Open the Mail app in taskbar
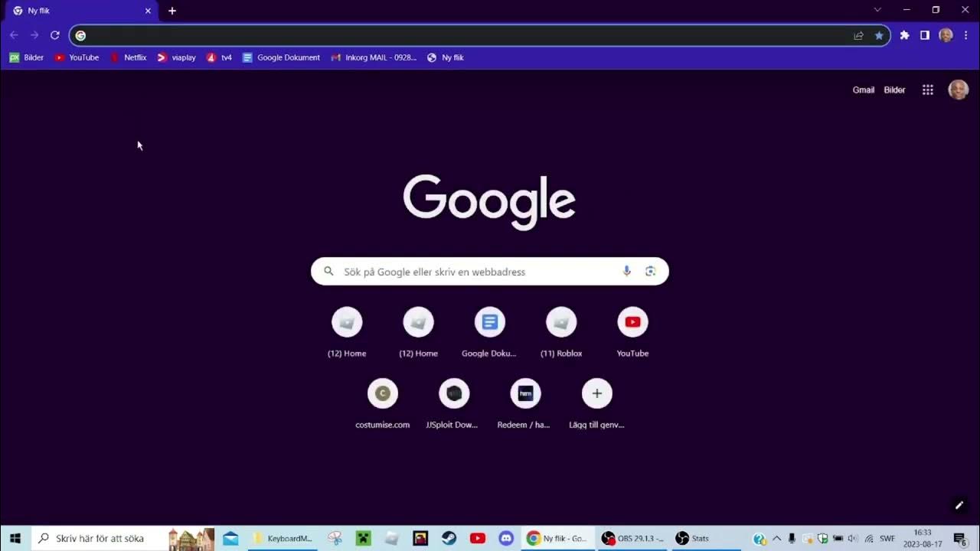Viewport: 980px width, 551px height. point(230,538)
